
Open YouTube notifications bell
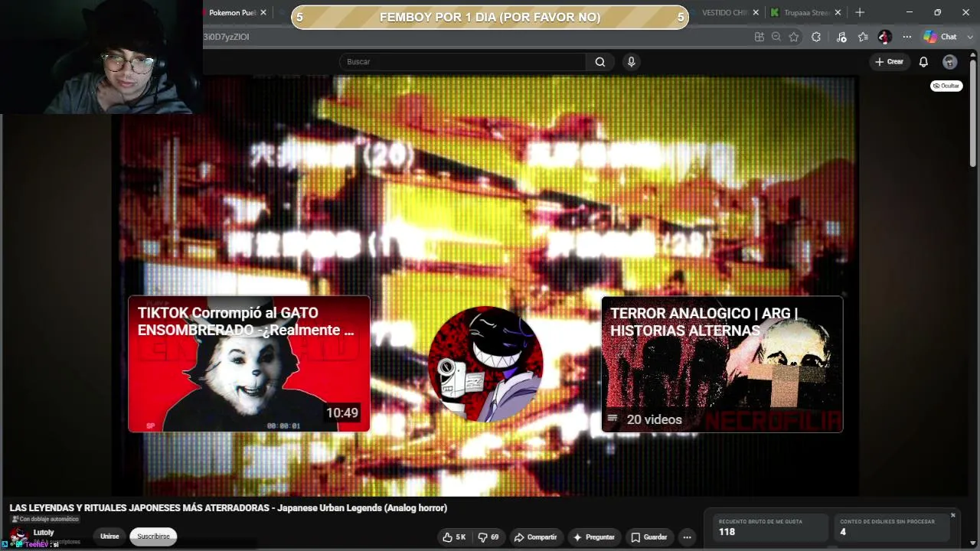point(923,62)
